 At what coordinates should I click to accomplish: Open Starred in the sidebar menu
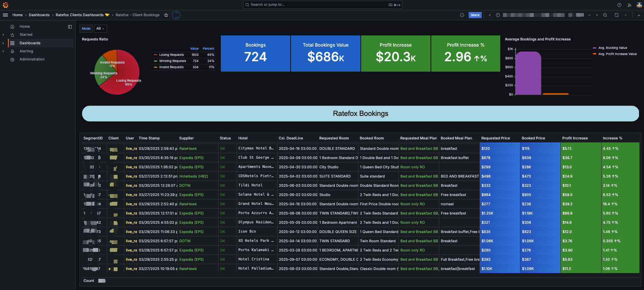26,35
